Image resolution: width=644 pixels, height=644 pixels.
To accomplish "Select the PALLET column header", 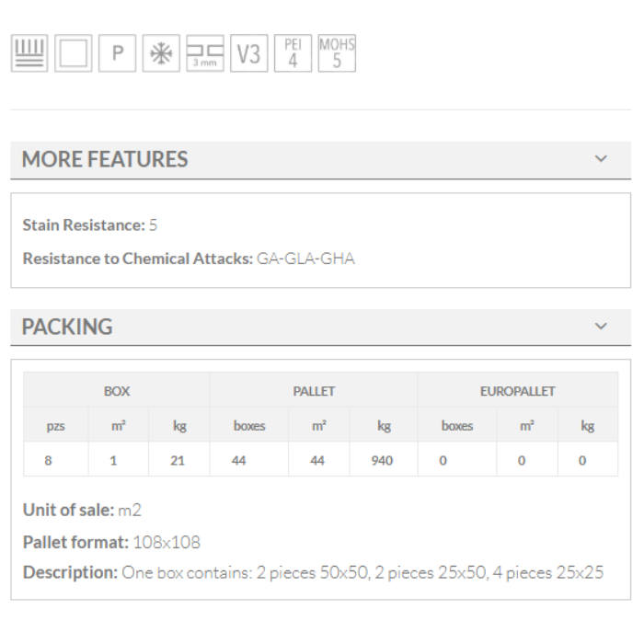I will tap(314, 391).
